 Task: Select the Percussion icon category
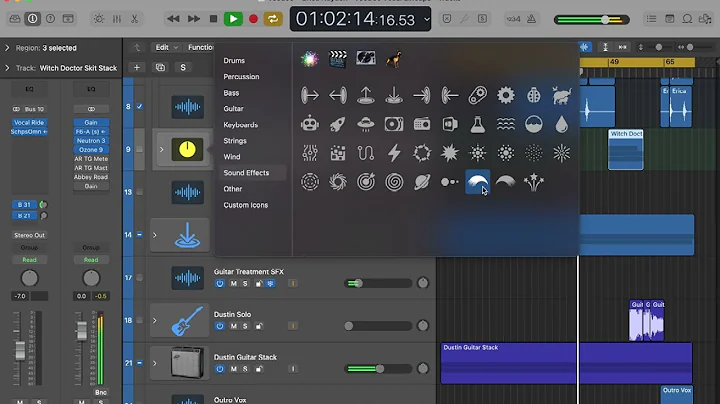(x=241, y=77)
